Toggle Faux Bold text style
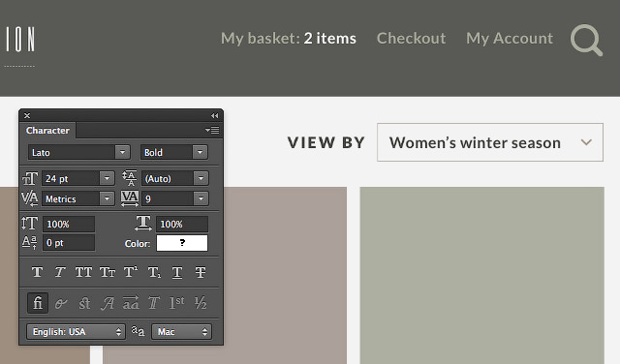620x364 pixels. coord(37,272)
